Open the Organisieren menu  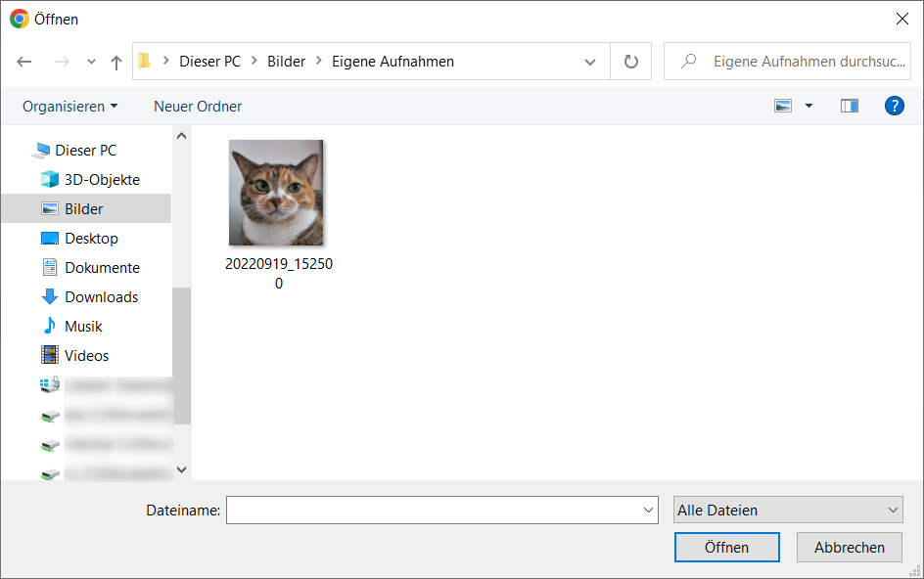[x=69, y=106]
